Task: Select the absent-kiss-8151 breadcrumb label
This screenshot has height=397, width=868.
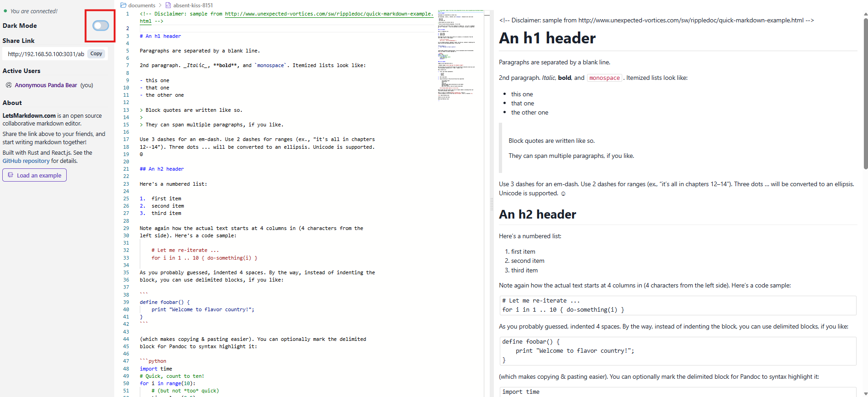Action: pyautogui.click(x=193, y=5)
